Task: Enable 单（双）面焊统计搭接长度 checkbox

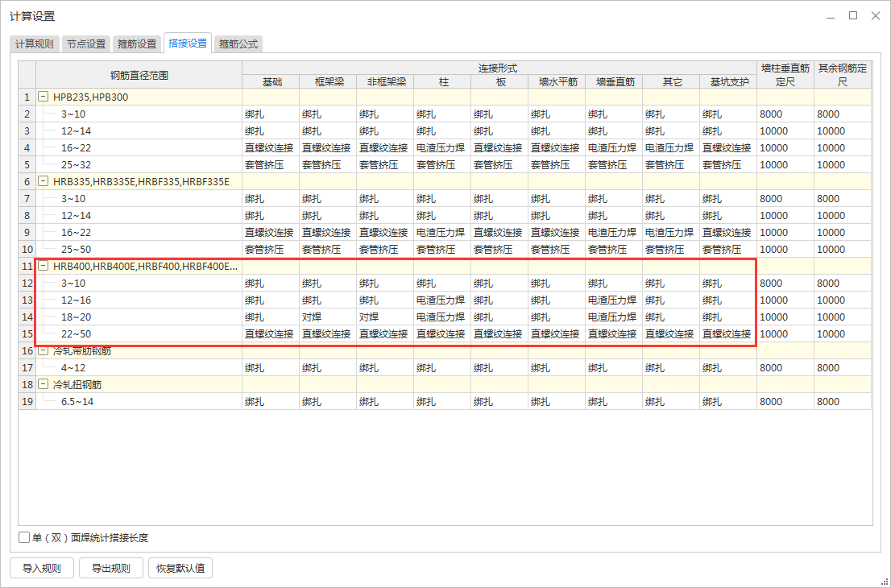Action: (x=24, y=537)
